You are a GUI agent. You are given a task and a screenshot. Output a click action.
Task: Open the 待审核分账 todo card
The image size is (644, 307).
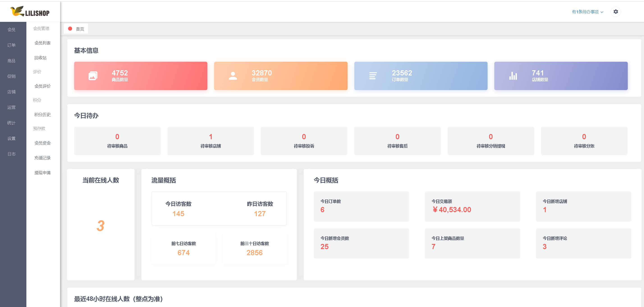click(x=584, y=141)
